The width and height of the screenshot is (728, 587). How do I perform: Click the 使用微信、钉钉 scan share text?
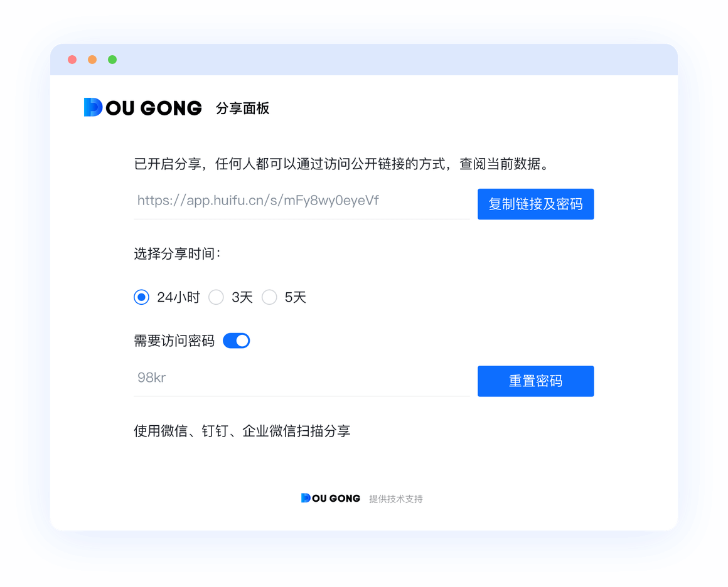(x=242, y=431)
